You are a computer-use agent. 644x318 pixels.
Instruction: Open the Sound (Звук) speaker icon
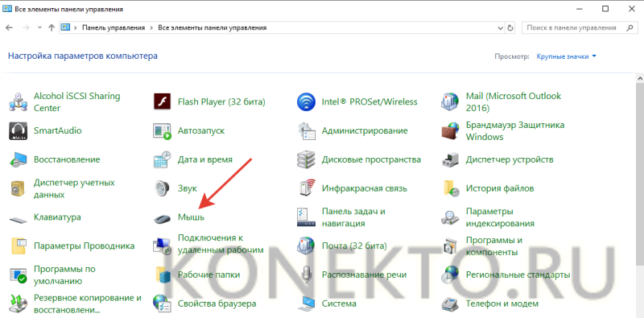click(x=163, y=188)
